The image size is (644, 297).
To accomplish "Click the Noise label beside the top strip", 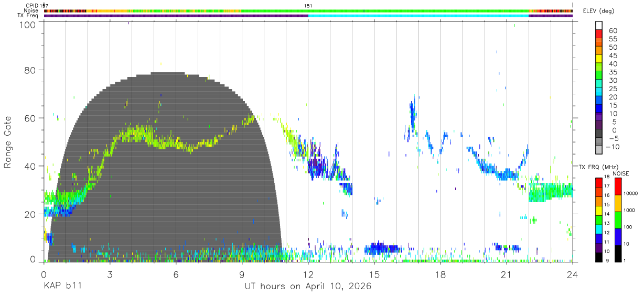I will point(31,10).
